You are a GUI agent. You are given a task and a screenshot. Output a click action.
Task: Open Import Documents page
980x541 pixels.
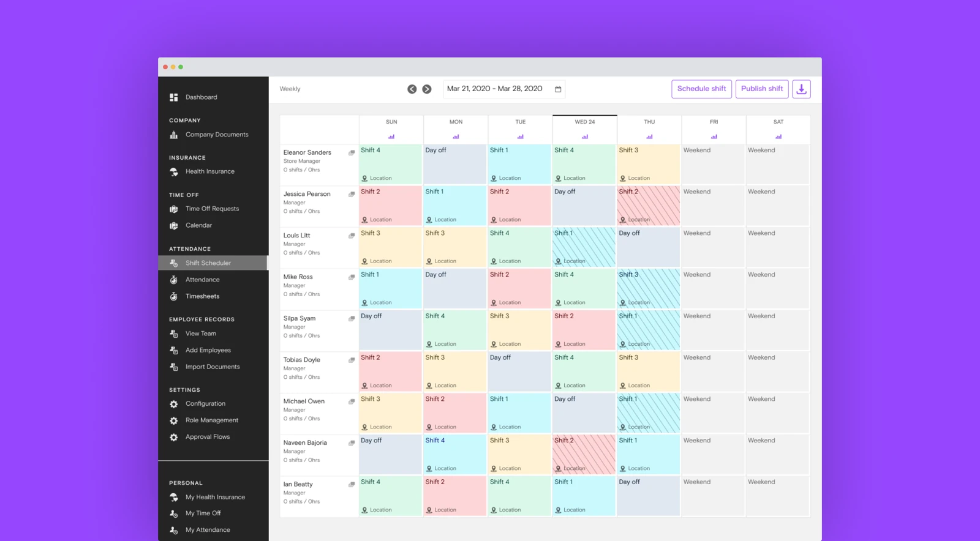coord(213,367)
